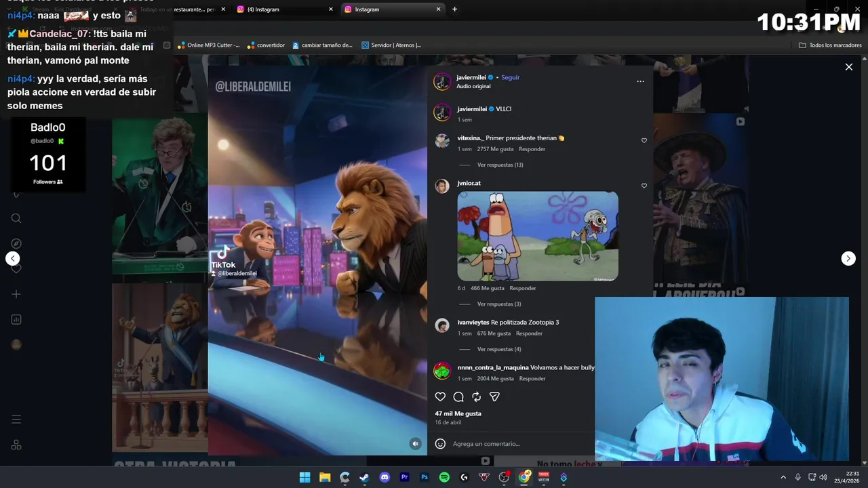Click the microphone tray icon
Viewport: 868px width, 488px height.
click(x=797, y=477)
